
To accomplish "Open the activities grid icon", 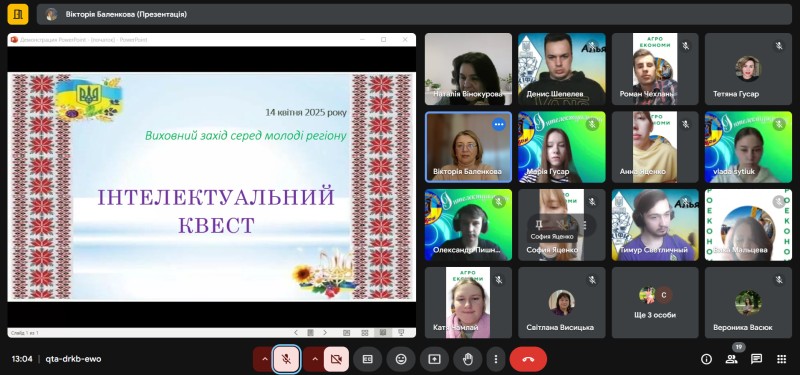I will click(x=782, y=359).
